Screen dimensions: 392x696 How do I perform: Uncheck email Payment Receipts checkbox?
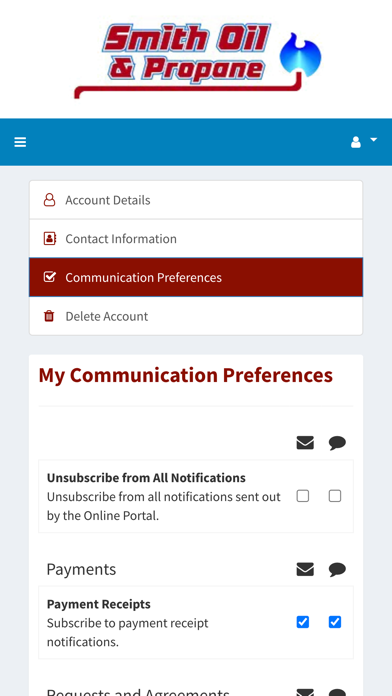pyautogui.click(x=303, y=622)
